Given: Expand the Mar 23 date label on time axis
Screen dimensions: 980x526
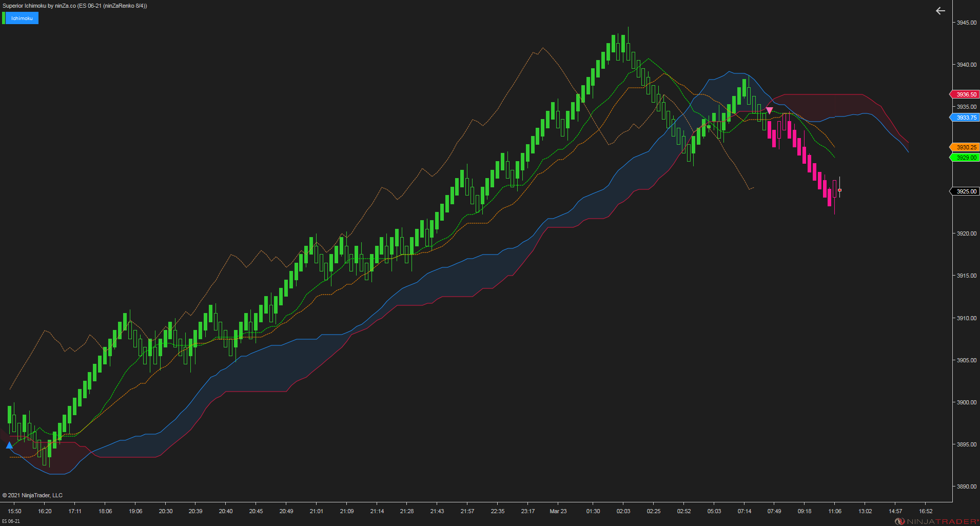Looking at the screenshot, I should click(x=558, y=511).
